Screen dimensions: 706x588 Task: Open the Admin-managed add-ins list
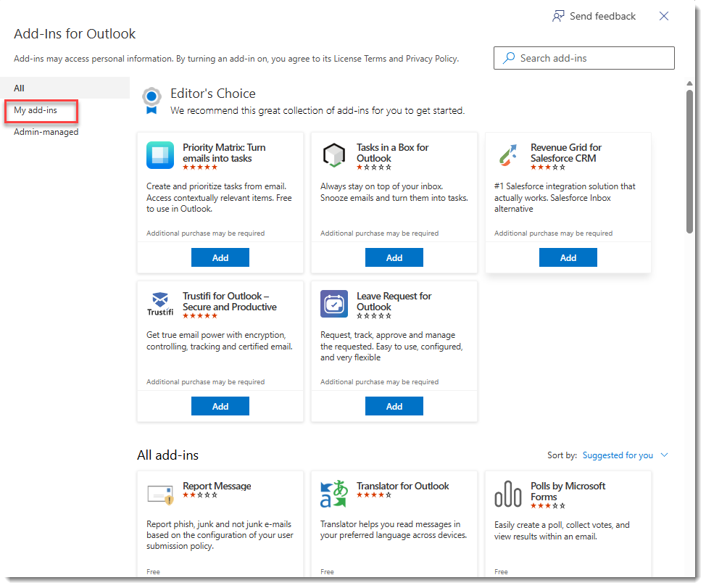click(46, 132)
